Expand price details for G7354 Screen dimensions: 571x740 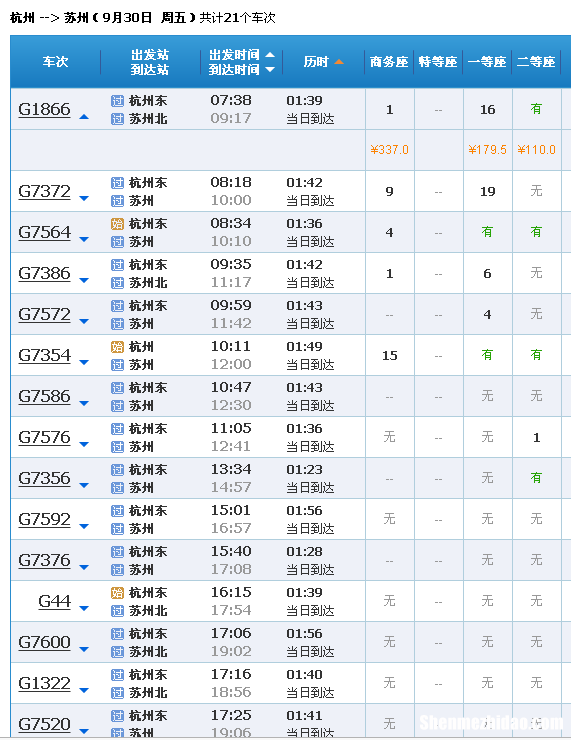tap(84, 363)
